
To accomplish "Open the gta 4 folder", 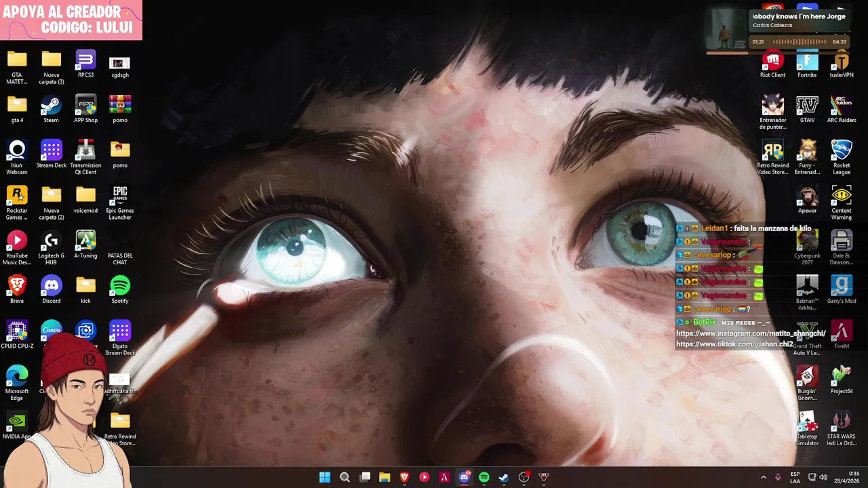I will (x=17, y=110).
